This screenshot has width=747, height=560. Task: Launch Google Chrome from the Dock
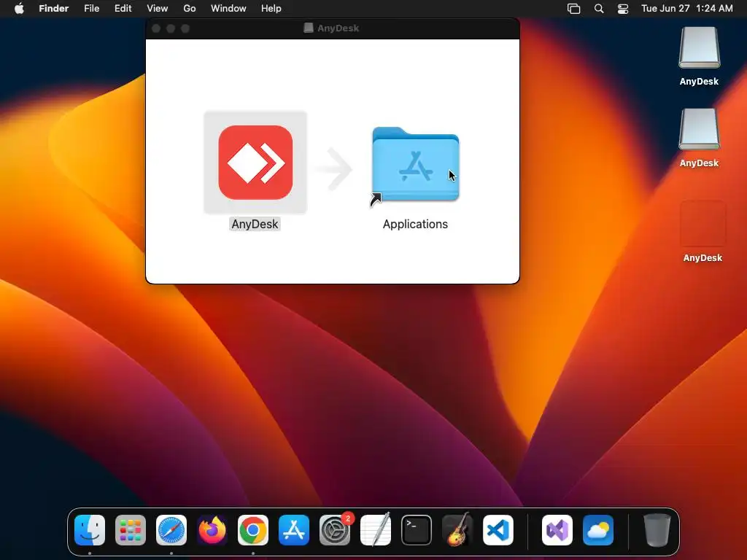click(253, 530)
